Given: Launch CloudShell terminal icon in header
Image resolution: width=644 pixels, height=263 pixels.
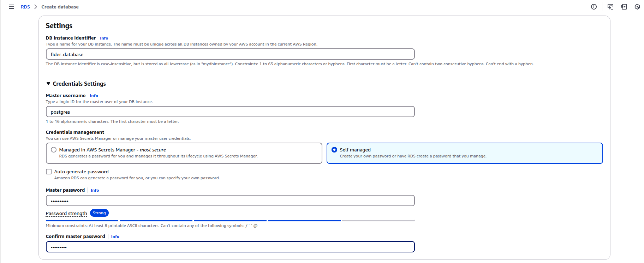Looking at the screenshot, I should click(610, 7).
